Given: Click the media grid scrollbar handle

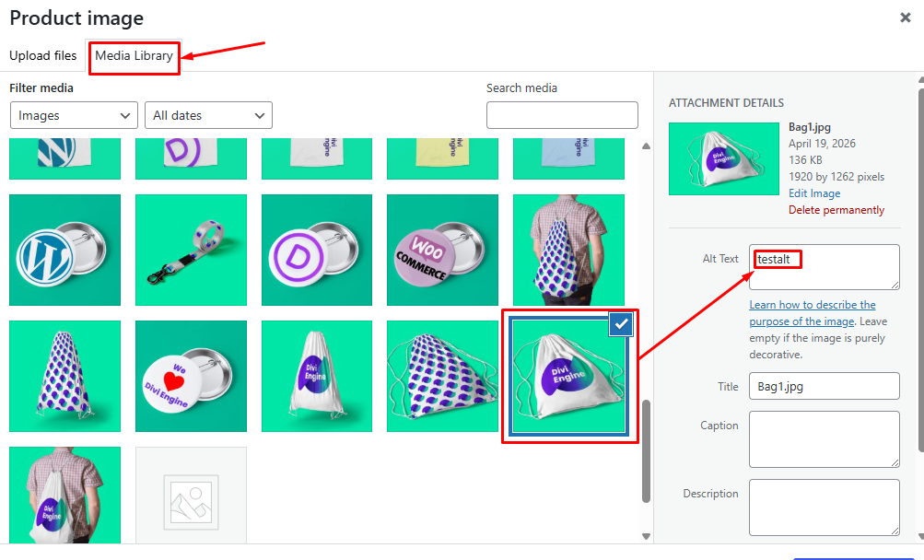Looking at the screenshot, I should point(646,451).
